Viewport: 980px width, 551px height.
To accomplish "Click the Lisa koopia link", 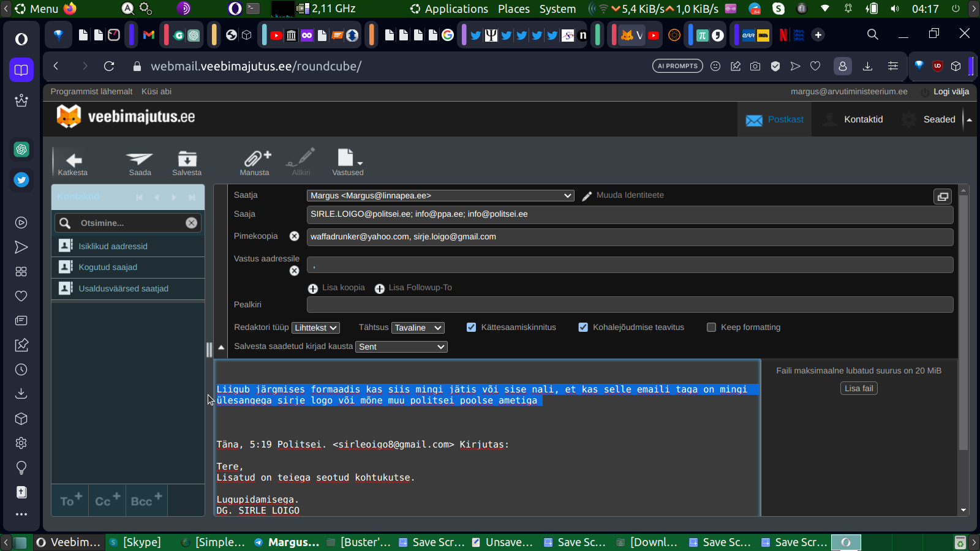I will (x=343, y=288).
